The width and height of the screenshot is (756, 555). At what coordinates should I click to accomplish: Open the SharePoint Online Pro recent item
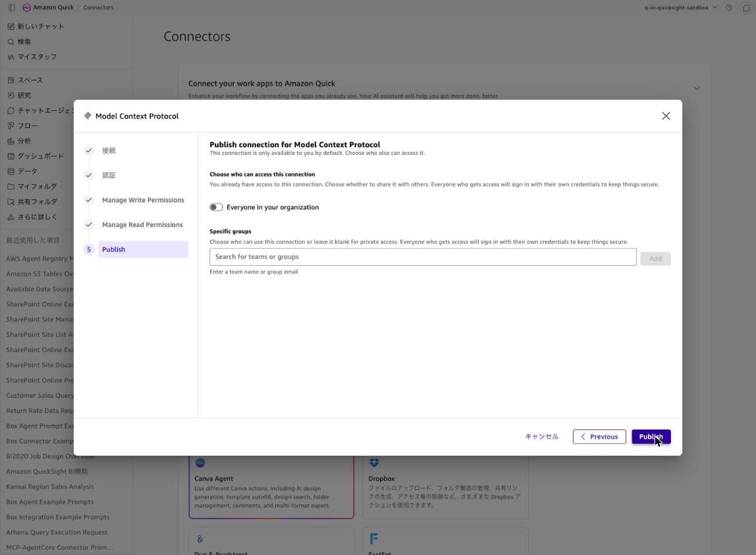point(40,380)
